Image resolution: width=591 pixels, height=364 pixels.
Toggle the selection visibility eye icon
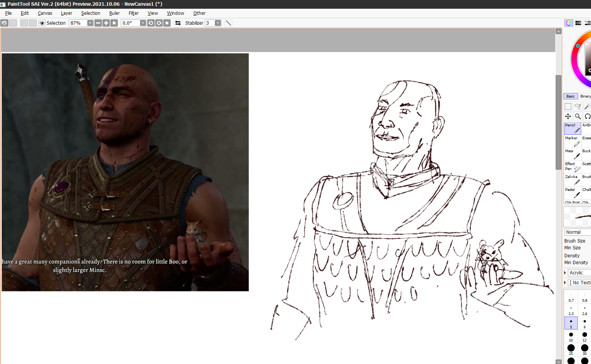click(x=42, y=23)
